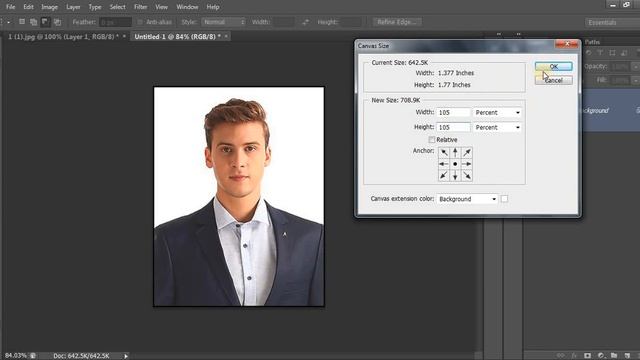Image resolution: width=640 pixels, height=360 pixels.
Task: Click the Subtract from selection icon
Action: 45,22
